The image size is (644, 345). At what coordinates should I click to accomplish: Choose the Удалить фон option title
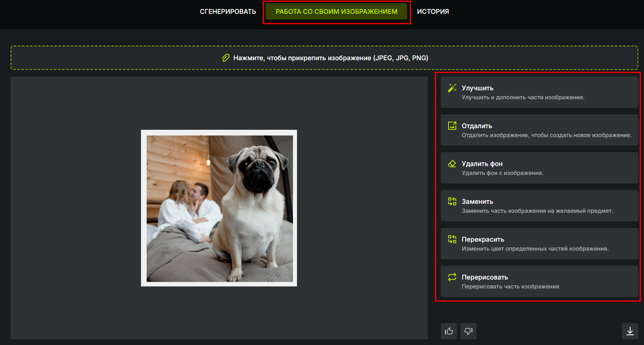[482, 164]
